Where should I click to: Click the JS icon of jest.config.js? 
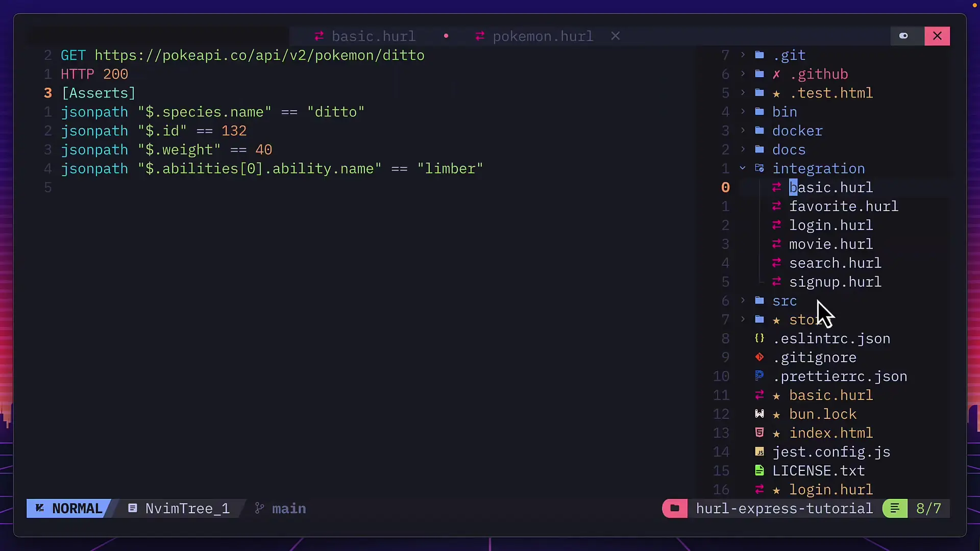pos(759,452)
